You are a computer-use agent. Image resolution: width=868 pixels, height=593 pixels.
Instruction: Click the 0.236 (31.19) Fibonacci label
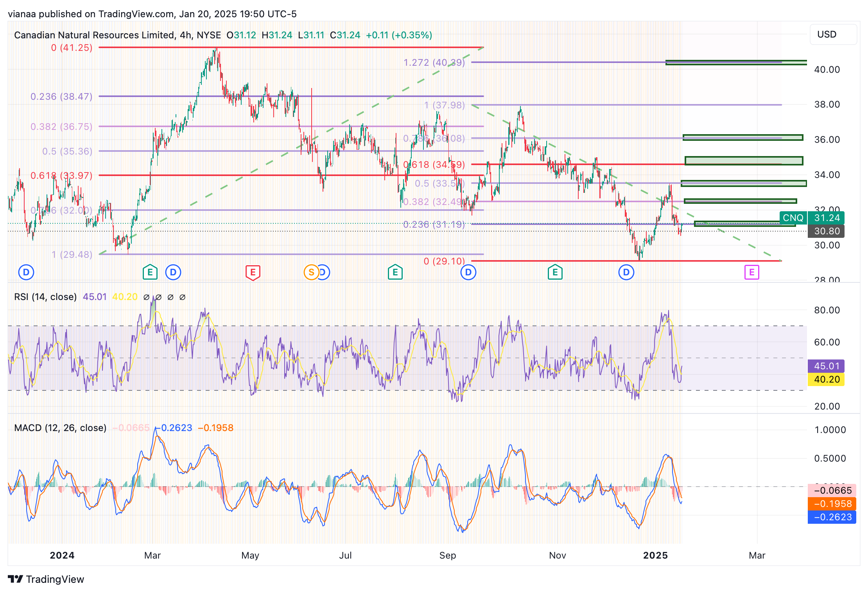point(434,225)
